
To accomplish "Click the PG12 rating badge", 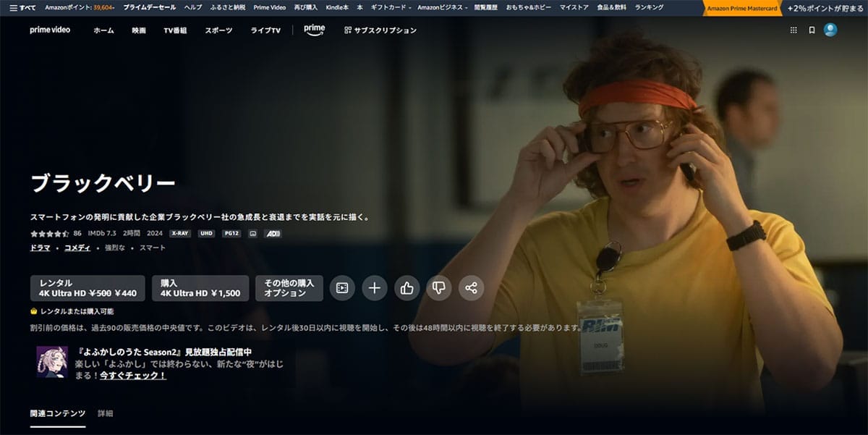I will point(231,234).
